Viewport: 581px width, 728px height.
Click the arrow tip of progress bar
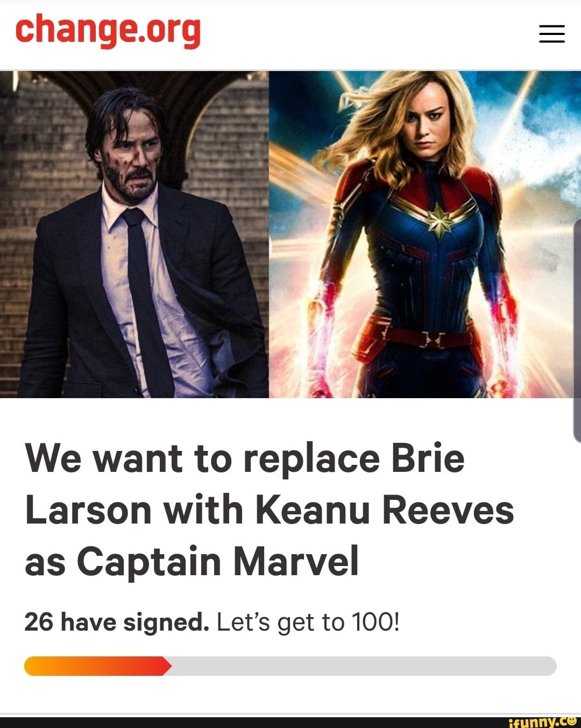(167, 666)
